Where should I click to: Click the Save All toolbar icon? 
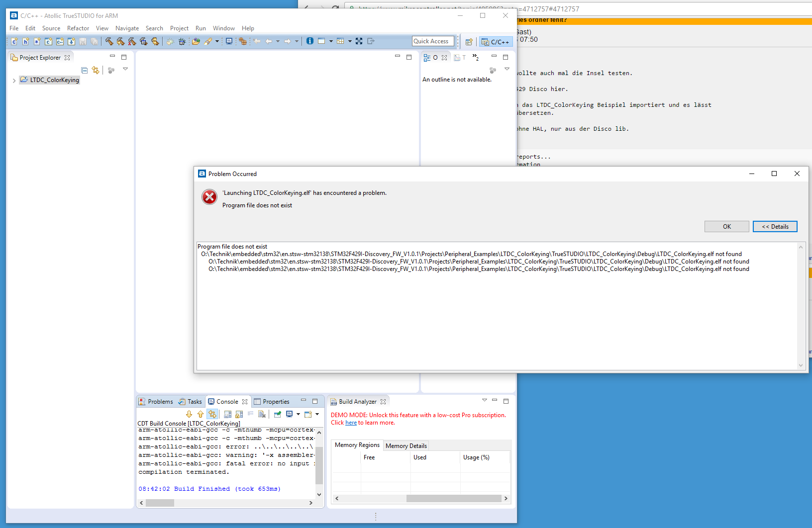(x=94, y=41)
